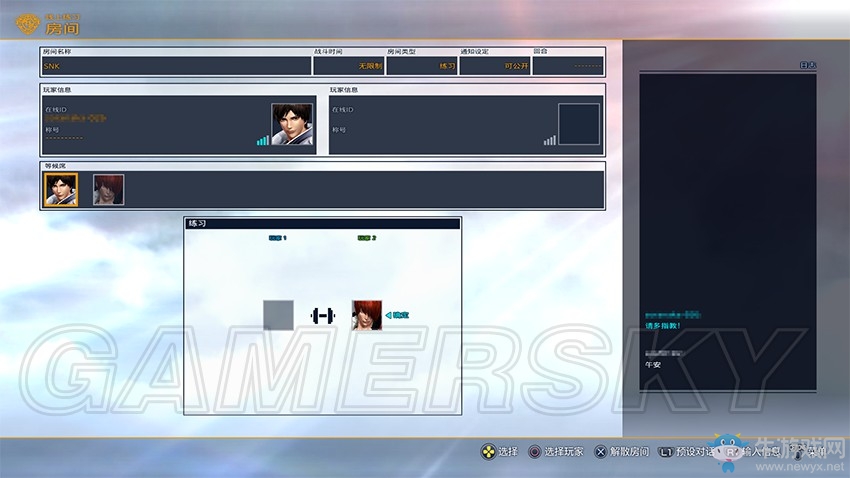Viewport: 850px width, 478px height.
Task: Open the 练习 room type setting
Action: [x=422, y=66]
